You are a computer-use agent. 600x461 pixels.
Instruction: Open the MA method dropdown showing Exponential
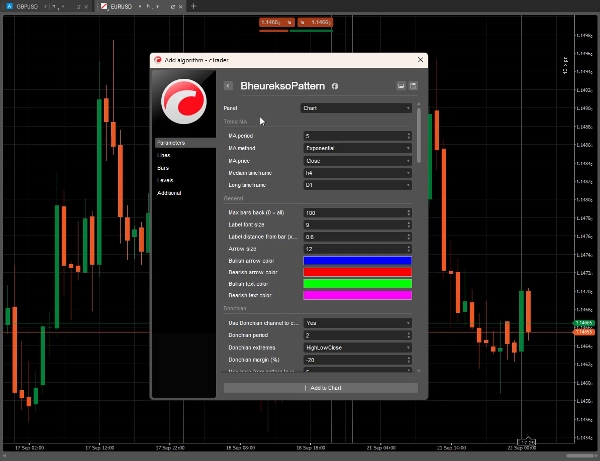[x=358, y=148]
